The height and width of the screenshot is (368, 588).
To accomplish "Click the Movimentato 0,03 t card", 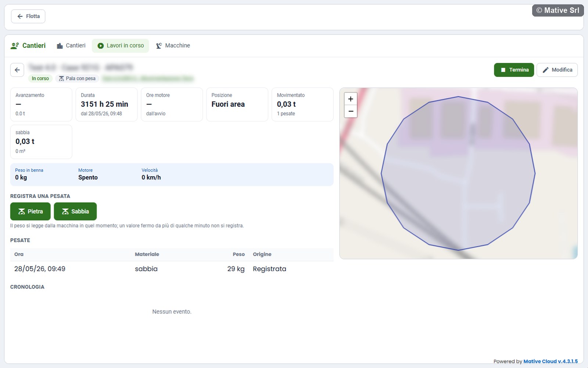I will click(302, 105).
